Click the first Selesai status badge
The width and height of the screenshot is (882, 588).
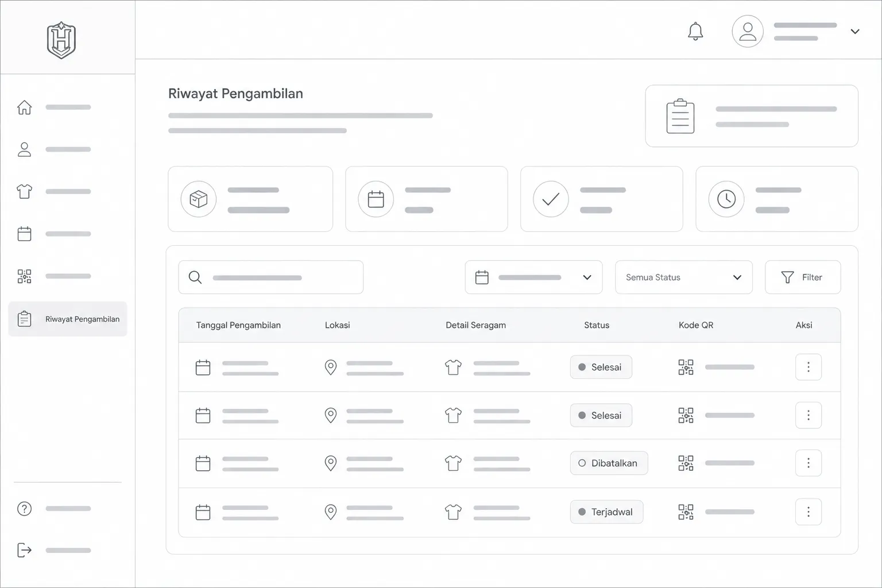(x=601, y=367)
